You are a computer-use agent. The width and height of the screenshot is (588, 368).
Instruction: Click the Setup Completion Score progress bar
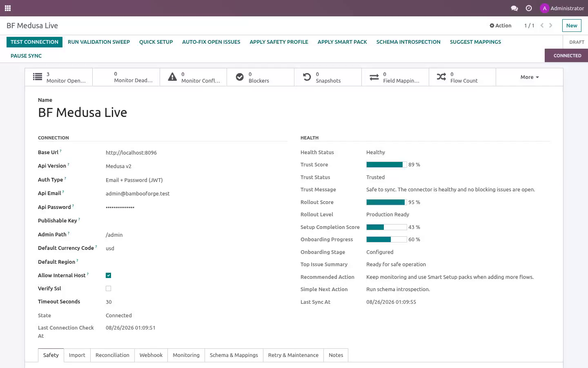click(x=386, y=227)
